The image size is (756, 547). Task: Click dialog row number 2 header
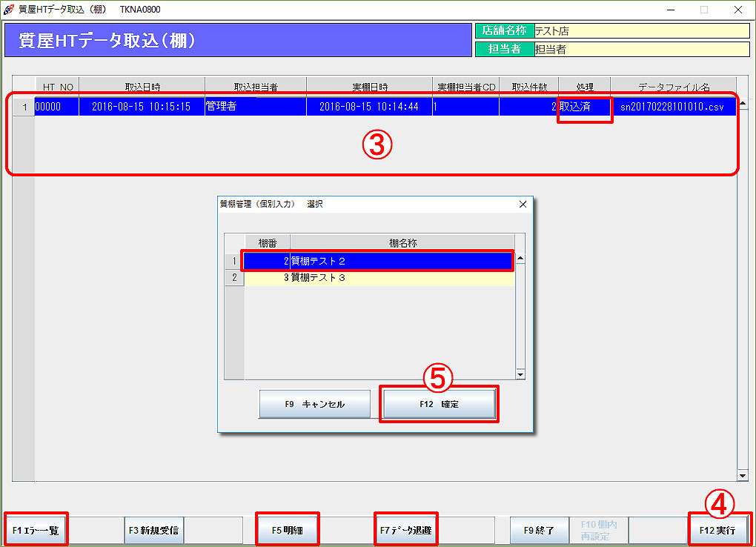point(234,277)
